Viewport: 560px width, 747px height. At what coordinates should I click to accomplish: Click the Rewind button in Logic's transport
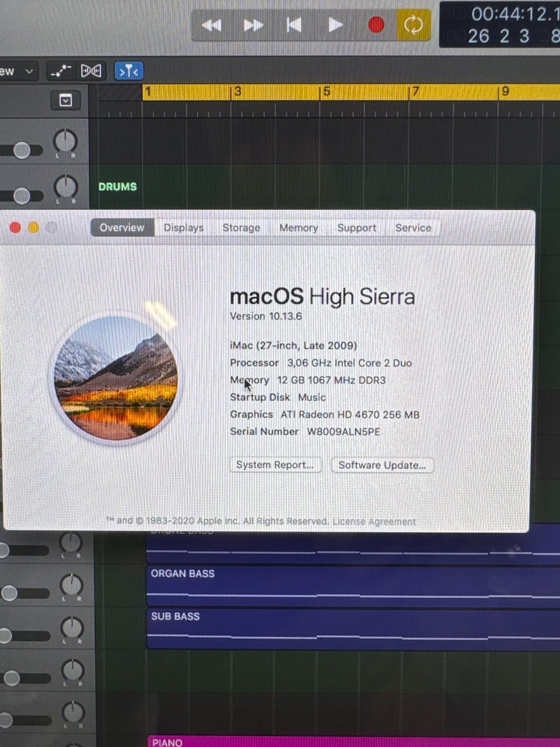coord(211,25)
